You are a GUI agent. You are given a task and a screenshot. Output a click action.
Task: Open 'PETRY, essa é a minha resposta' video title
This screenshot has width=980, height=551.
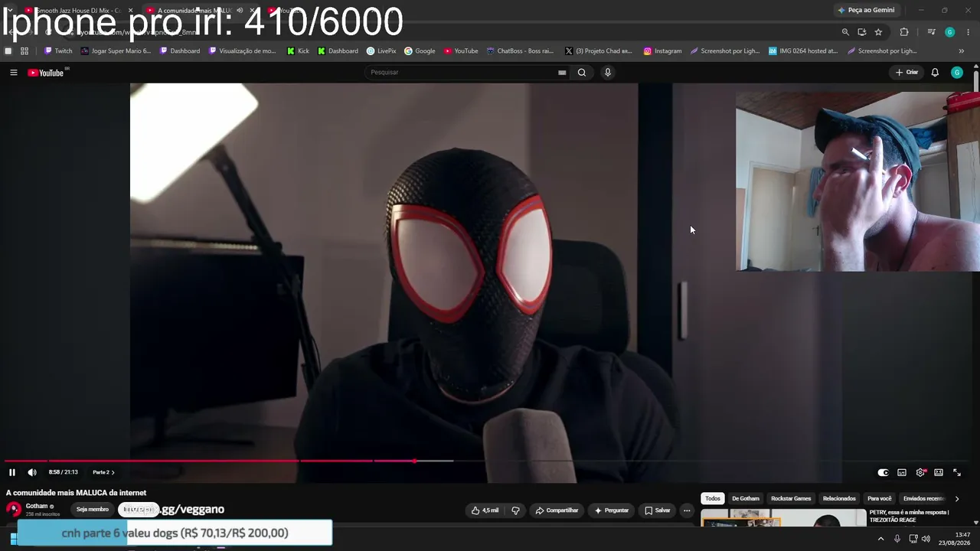coord(910,517)
